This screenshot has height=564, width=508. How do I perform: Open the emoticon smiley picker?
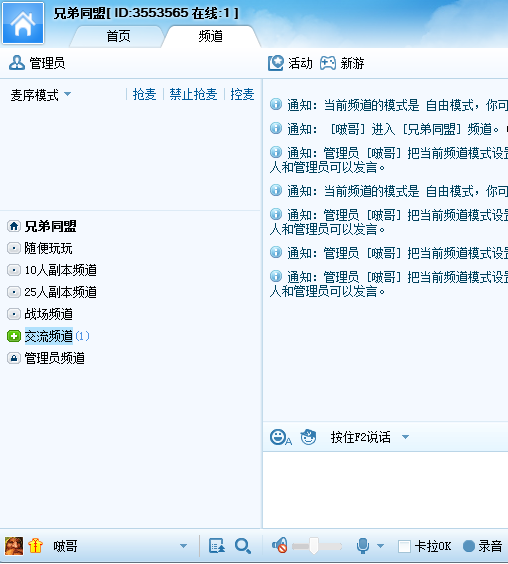coord(281,437)
